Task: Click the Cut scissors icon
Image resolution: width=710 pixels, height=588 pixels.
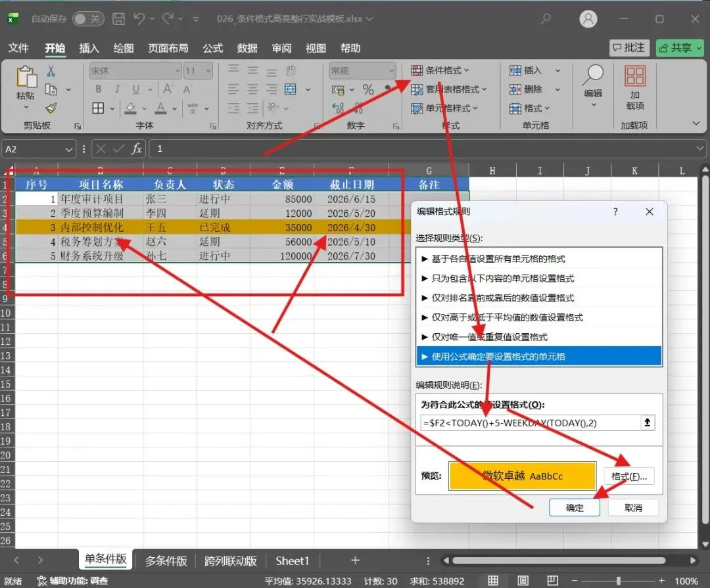Action: coord(51,70)
